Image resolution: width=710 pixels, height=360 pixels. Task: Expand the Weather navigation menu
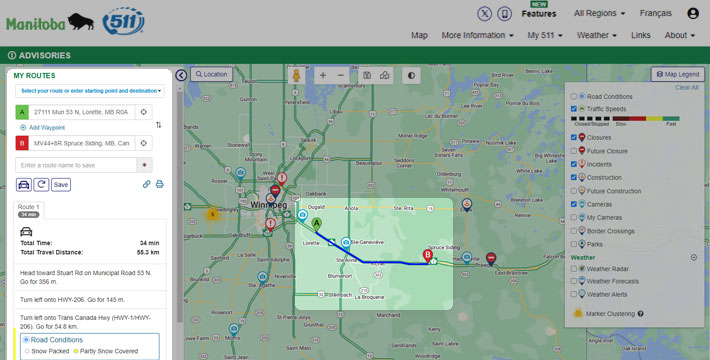coord(596,35)
